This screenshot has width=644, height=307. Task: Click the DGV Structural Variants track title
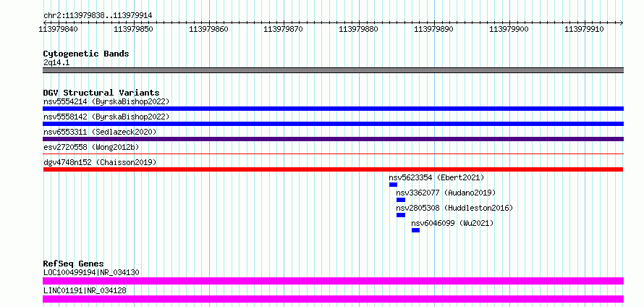(101, 93)
